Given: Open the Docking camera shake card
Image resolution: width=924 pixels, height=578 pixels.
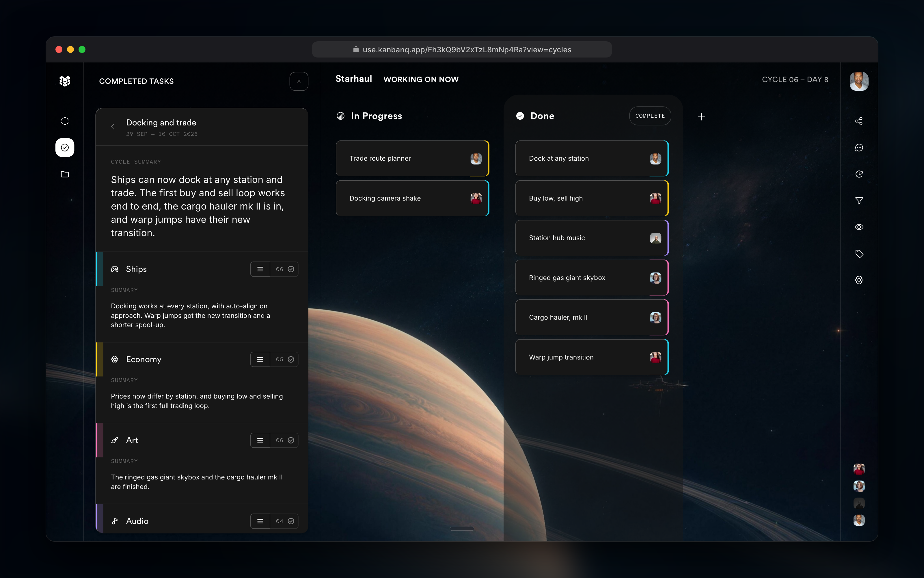Looking at the screenshot, I should [x=412, y=199].
